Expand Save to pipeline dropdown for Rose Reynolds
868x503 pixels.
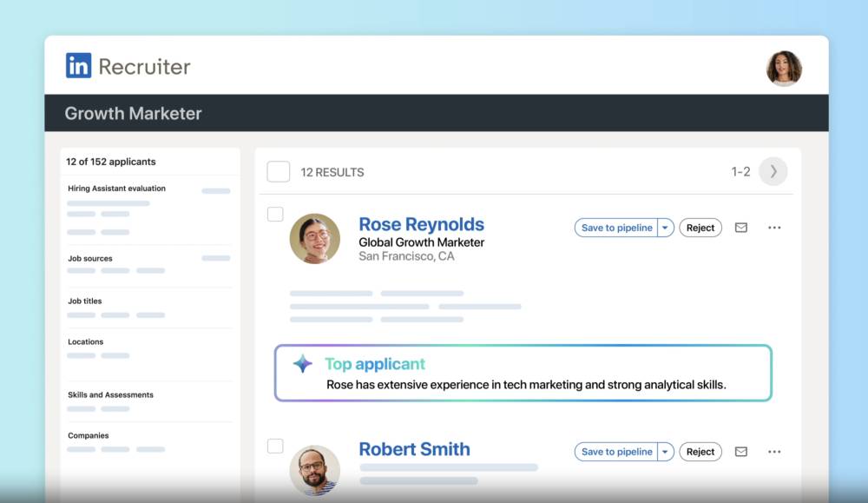click(x=666, y=228)
